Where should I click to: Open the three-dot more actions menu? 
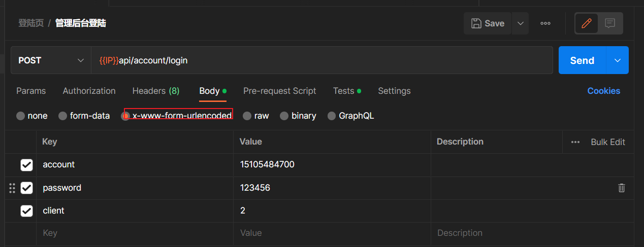tap(545, 23)
